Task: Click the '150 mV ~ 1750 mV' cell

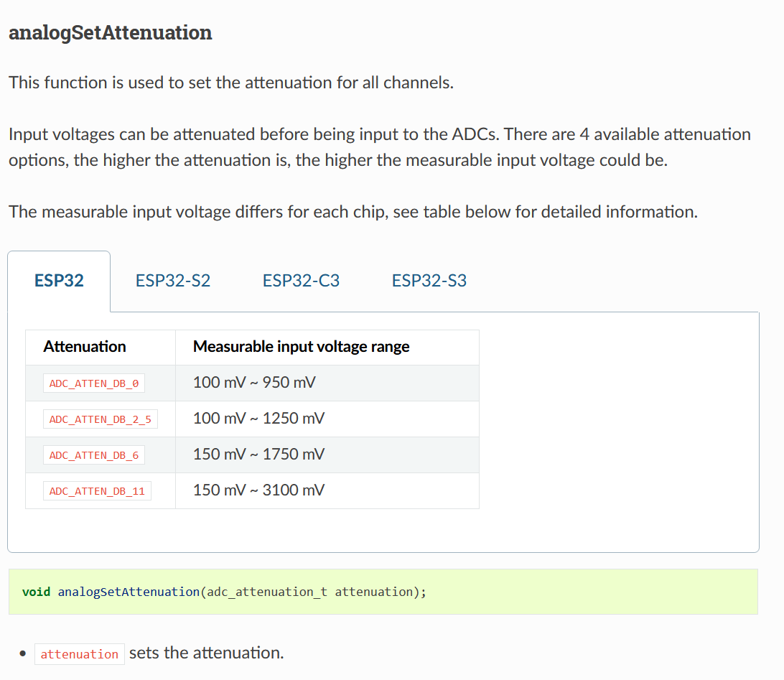Action: (x=327, y=455)
